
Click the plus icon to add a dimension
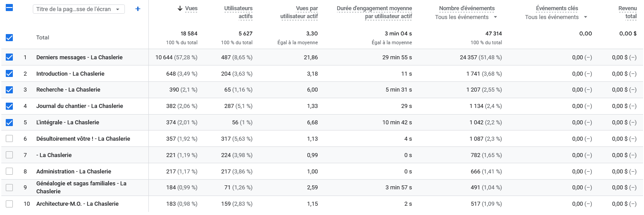tap(138, 9)
